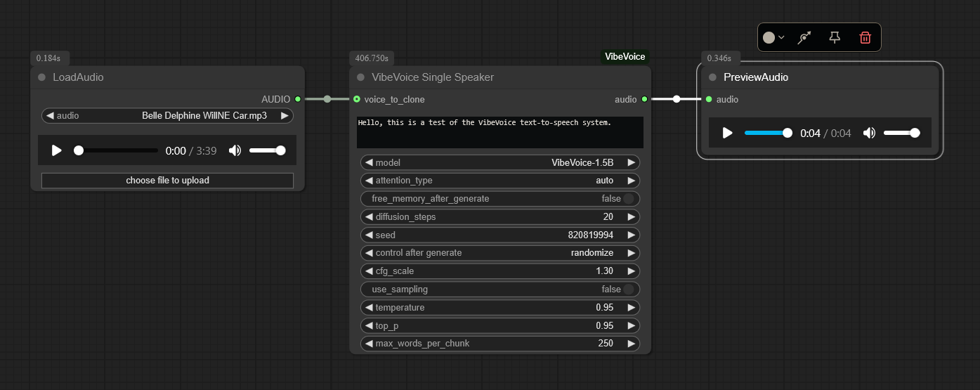The height and width of the screenshot is (390, 980).
Task: Play the PreviewAudio generated clip
Action: tap(728, 133)
